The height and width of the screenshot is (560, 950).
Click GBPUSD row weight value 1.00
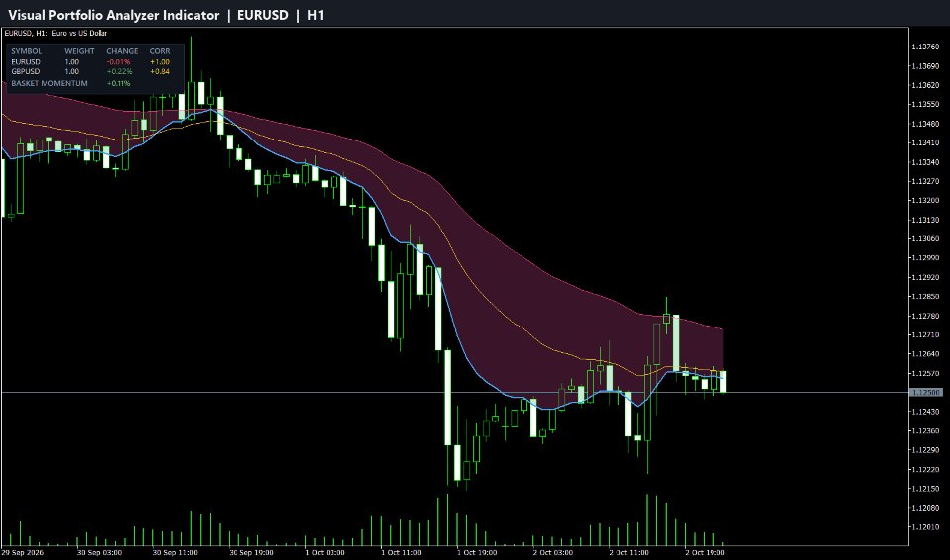point(72,71)
